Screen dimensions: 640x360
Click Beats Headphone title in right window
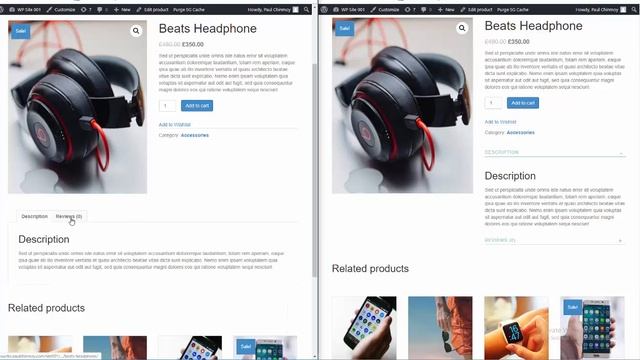pos(533,26)
